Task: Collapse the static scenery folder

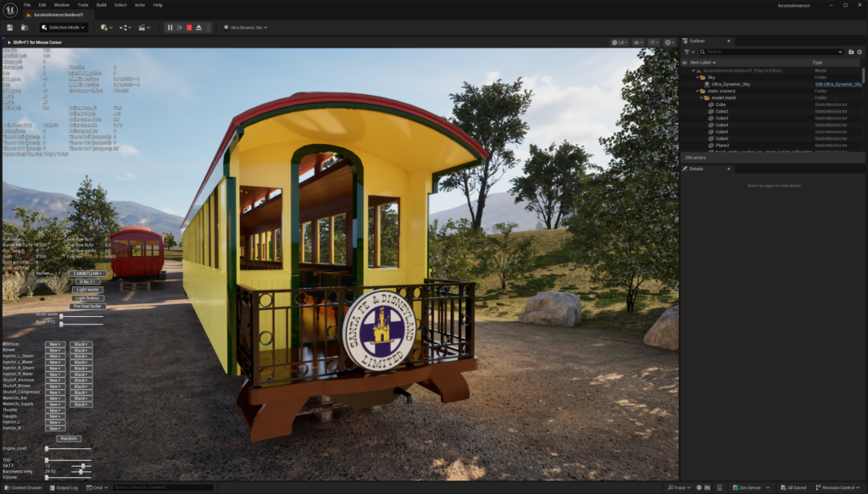Action: click(x=696, y=91)
